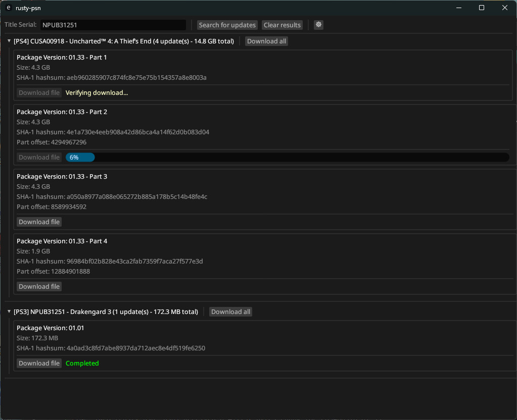This screenshot has width=517, height=420.
Task: Click Download file for Part 2
Action: (39, 157)
